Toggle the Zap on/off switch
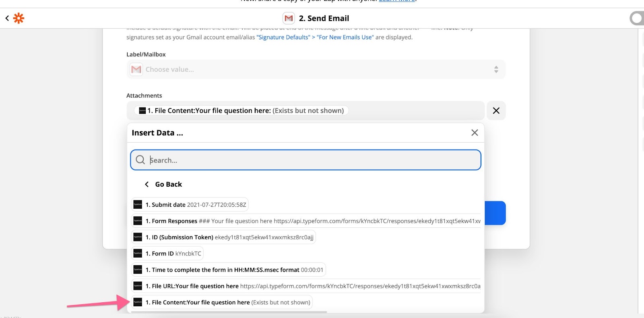 click(637, 18)
